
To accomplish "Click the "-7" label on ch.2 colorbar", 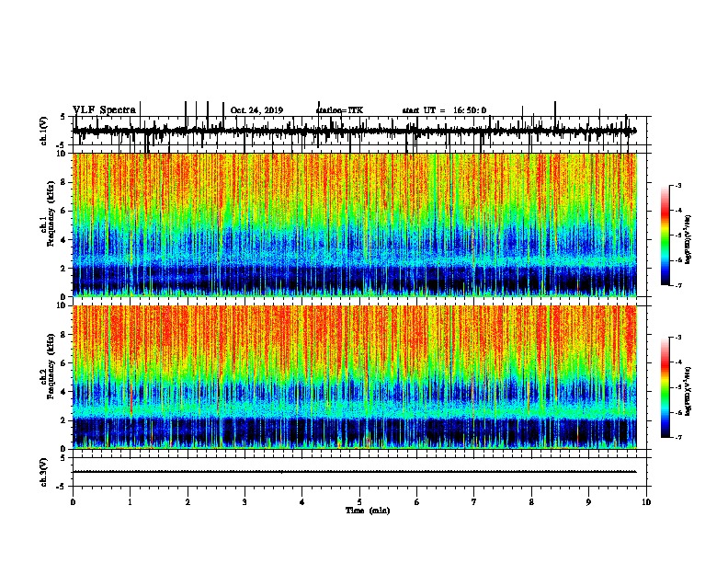I will click(x=678, y=437).
